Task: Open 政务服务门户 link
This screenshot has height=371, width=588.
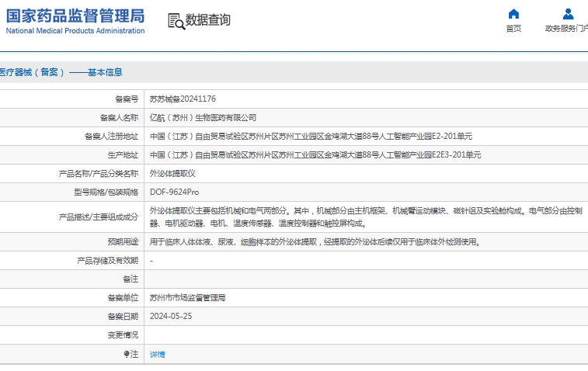Action: click(566, 29)
